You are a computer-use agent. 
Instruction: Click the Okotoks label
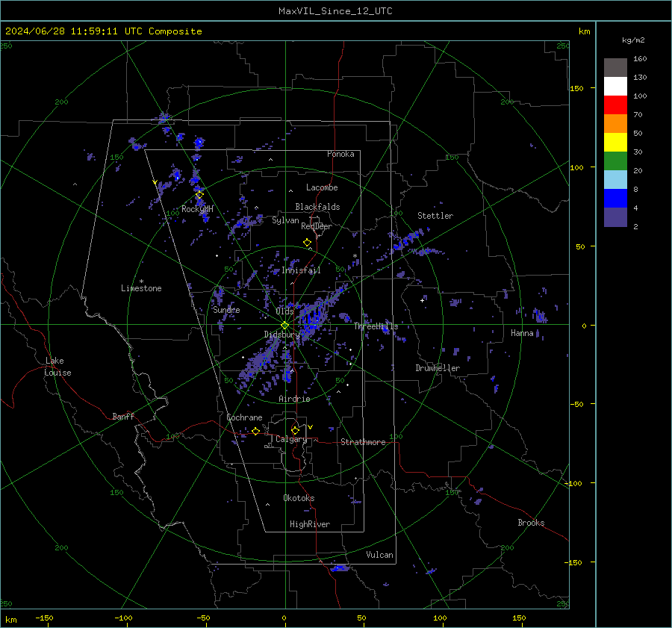coord(299,497)
